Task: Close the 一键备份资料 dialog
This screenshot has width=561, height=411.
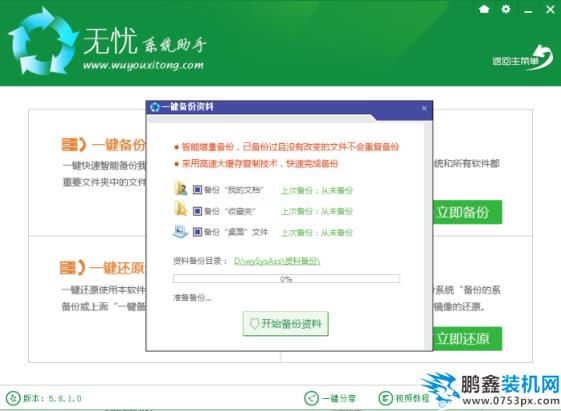Action: coord(424,108)
